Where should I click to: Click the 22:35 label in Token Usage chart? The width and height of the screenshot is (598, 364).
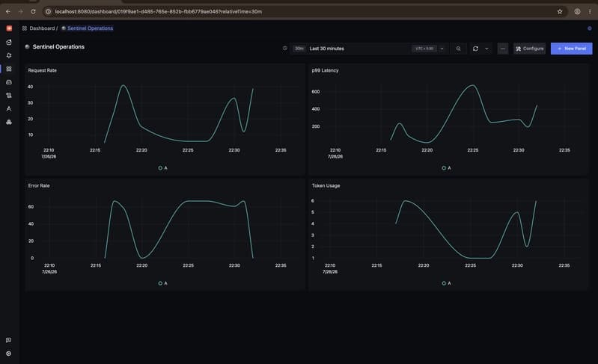564,265
